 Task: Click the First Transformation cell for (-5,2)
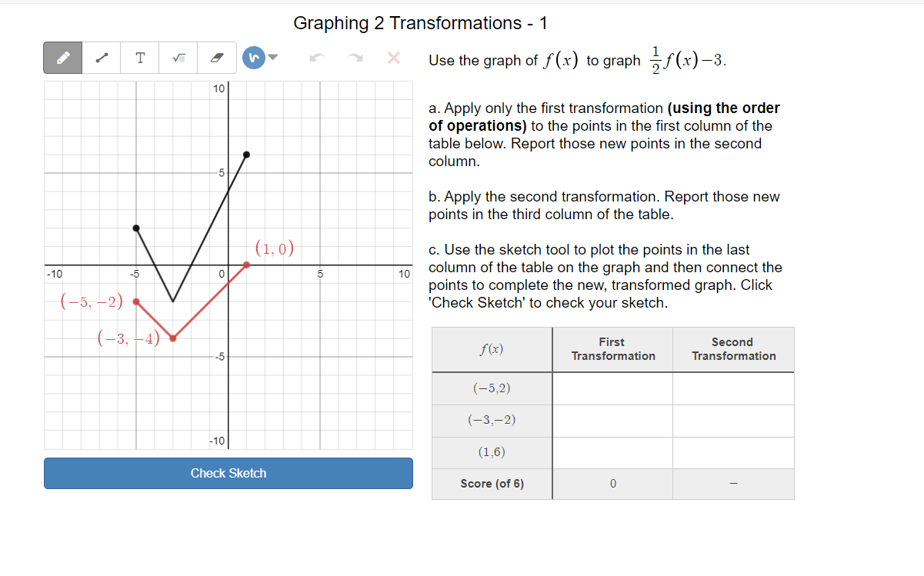coord(612,388)
